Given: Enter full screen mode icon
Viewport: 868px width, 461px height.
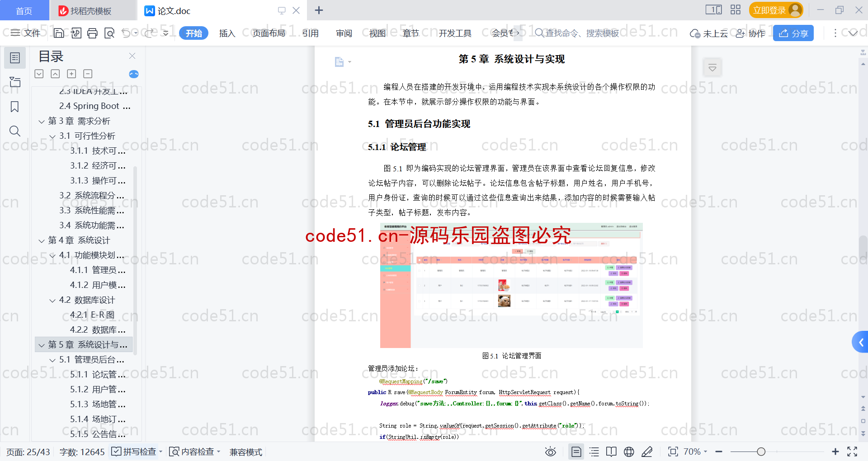Looking at the screenshot, I should pos(852,452).
